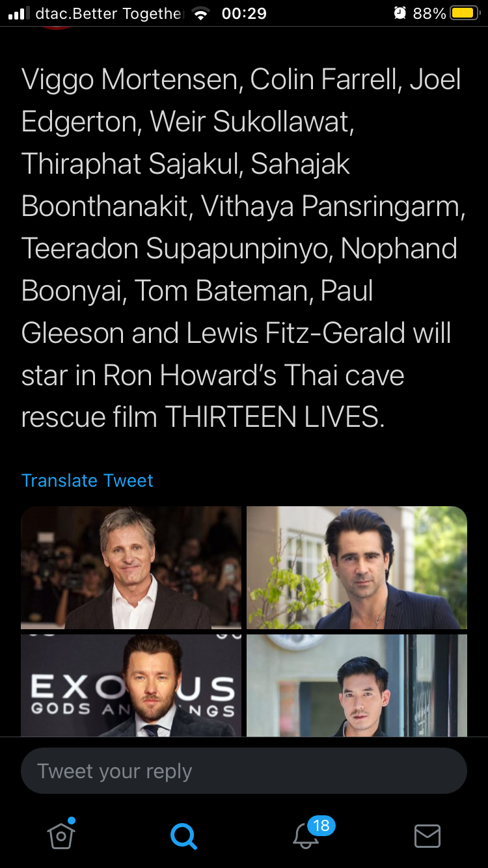Tap the 88% battery percentage
The width and height of the screenshot is (488, 868).
[x=429, y=14]
